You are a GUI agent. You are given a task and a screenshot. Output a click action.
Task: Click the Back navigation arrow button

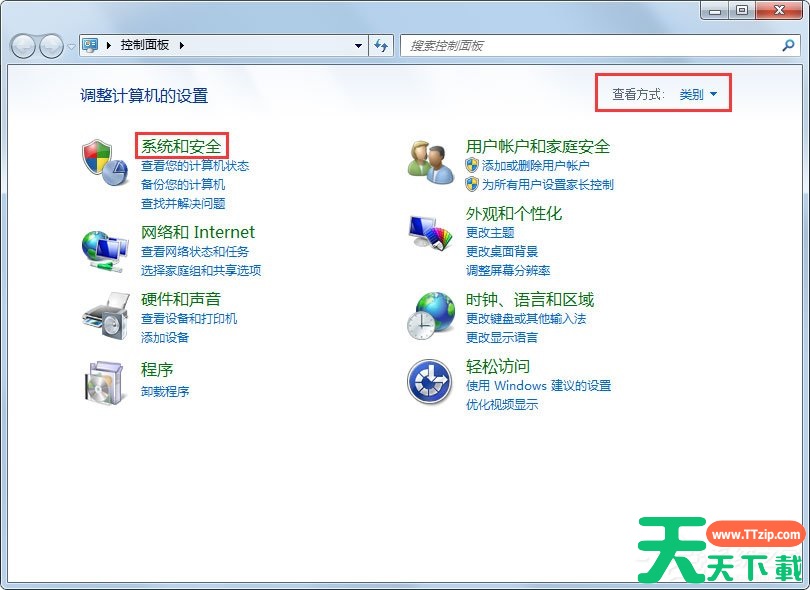23,46
